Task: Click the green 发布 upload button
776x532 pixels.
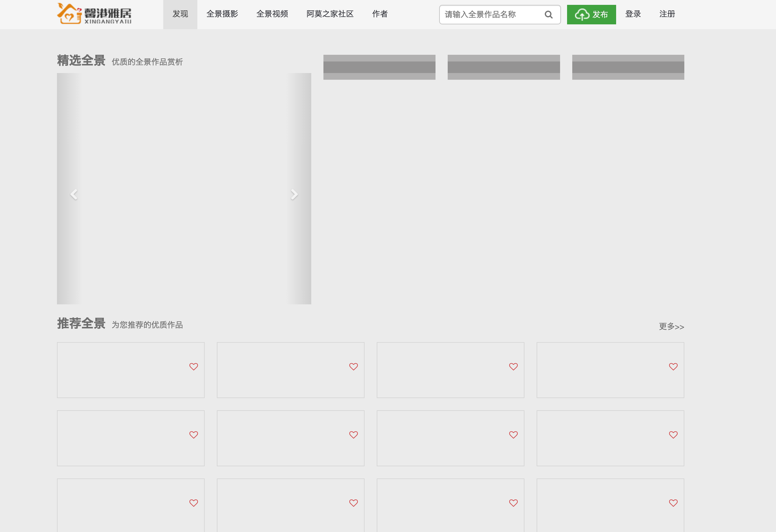Action: click(591, 14)
